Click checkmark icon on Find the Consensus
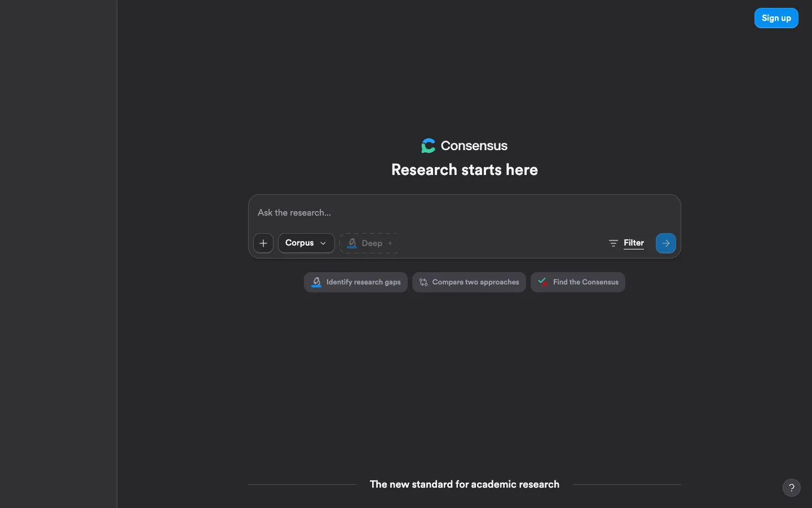 543,282
